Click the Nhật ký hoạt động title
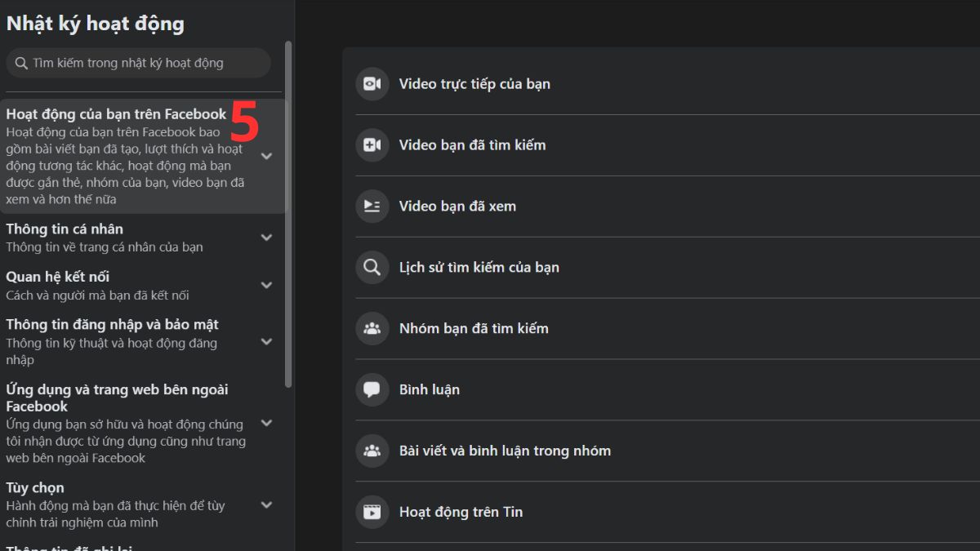This screenshot has height=551, width=980. tap(95, 24)
